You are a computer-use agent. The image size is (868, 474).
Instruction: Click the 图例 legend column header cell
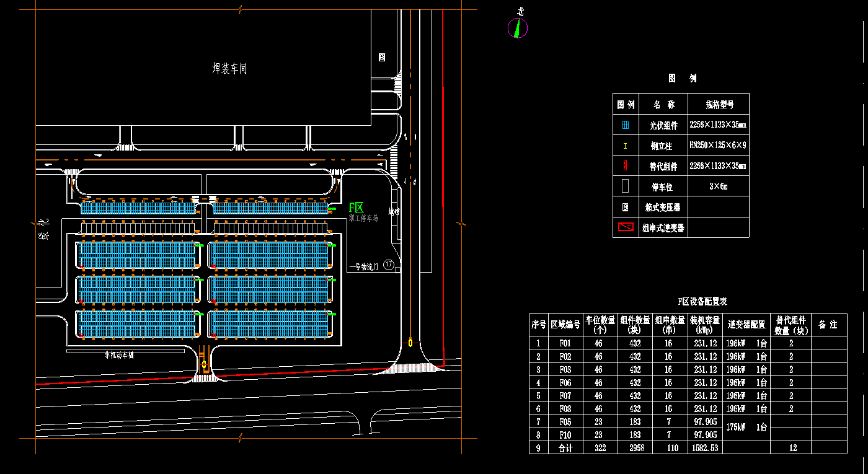click(626, 105)
